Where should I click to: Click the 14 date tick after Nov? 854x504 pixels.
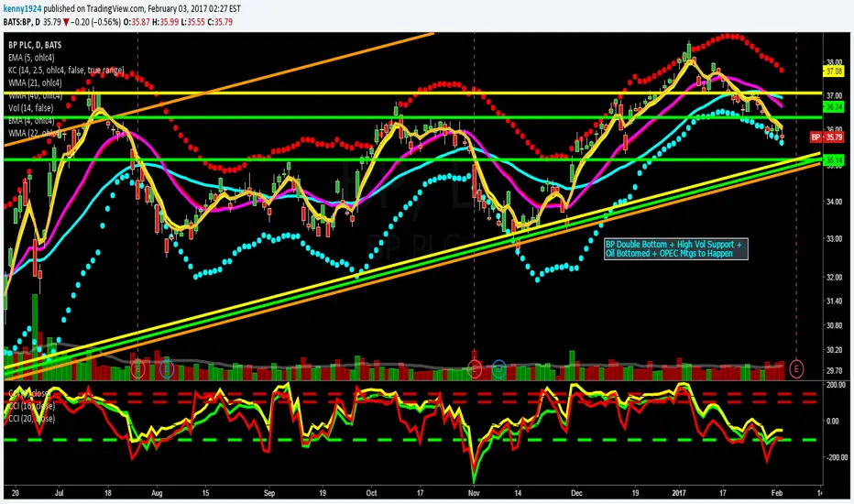pyautogui.click(x=518, y=493)
